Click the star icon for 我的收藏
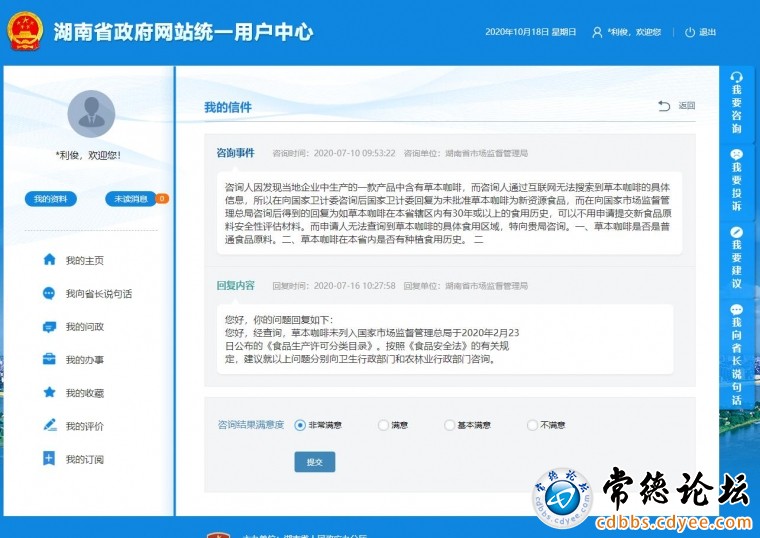 (x=49, y=392)
